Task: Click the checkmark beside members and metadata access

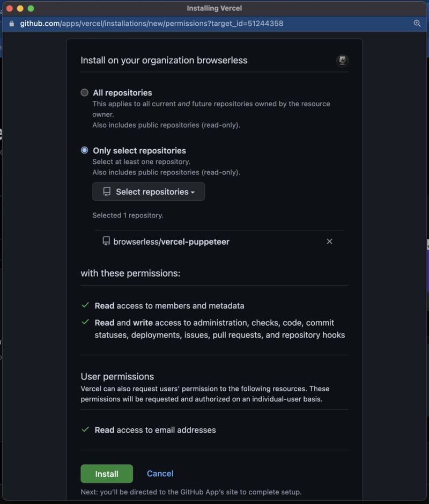Action: pyautogui.click(x=85, y=305)
